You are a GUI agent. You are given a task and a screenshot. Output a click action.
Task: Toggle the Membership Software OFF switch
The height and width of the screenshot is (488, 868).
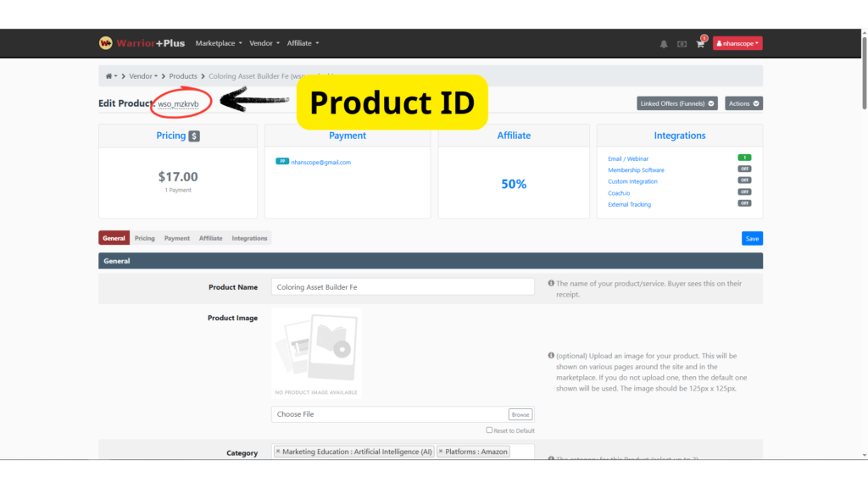point(744,169)
